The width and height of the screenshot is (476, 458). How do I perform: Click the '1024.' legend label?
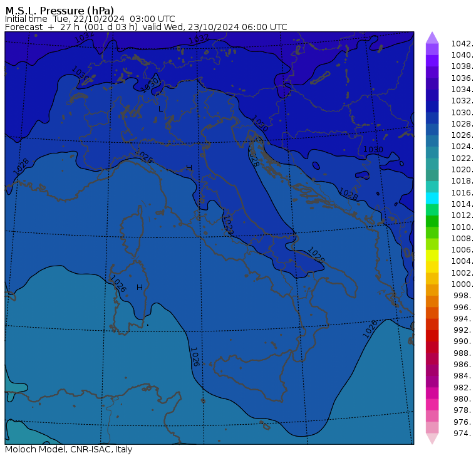click(462, 147)
